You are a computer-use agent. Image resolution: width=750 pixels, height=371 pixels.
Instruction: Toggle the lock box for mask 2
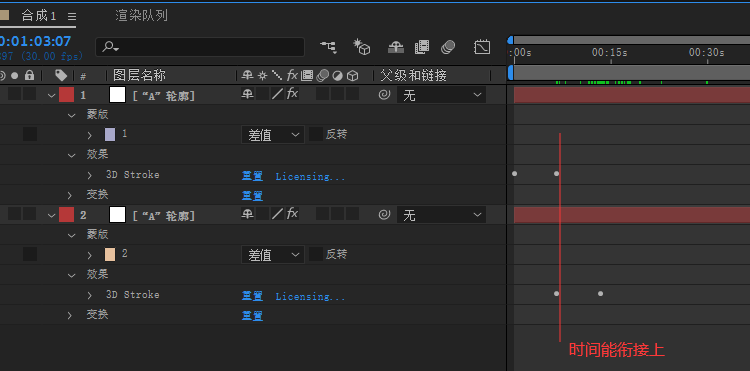click(x=30, y=254)
